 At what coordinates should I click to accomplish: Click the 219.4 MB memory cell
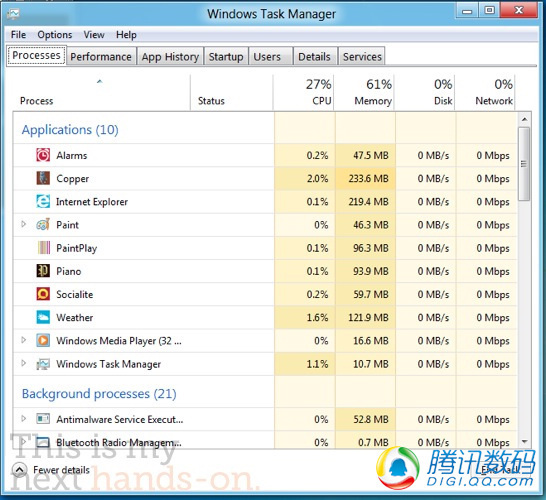tap(366, 202)
